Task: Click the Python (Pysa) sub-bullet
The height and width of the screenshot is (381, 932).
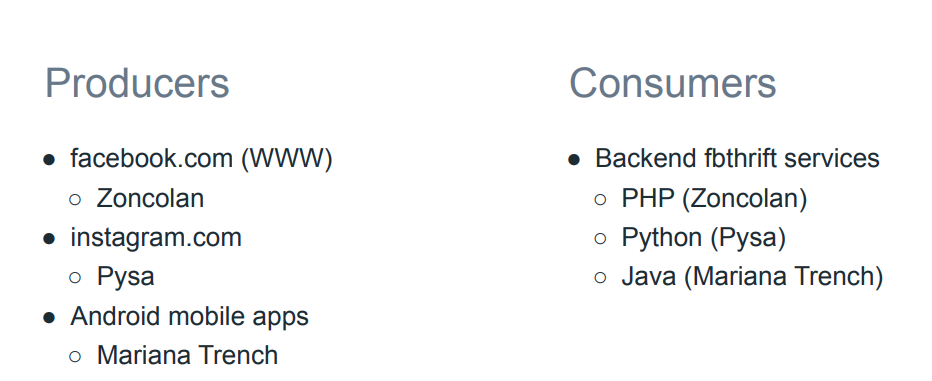Action: coord(704,238)
